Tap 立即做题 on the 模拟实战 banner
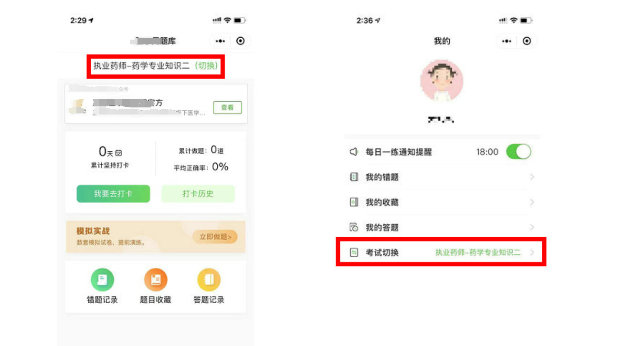 [215, 237]
